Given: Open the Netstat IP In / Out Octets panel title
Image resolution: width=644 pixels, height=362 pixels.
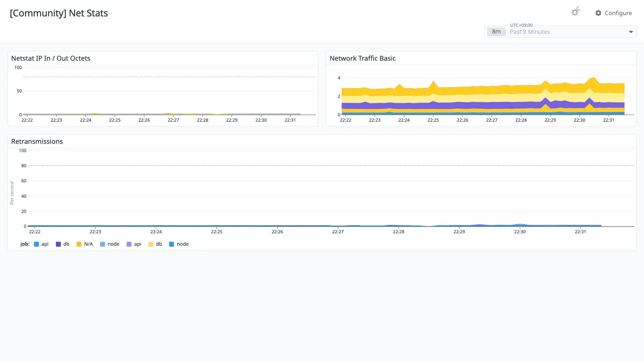Looking at the screenshot, I should (x=51, y=58).
